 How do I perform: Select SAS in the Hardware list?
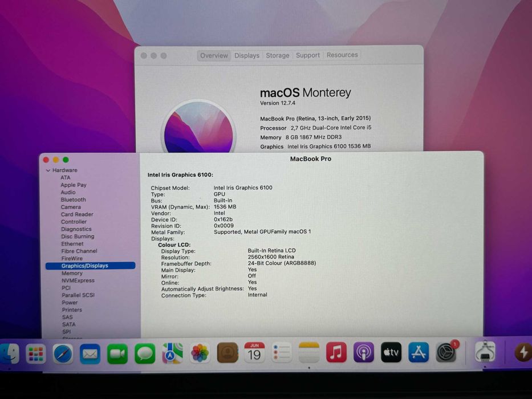point(67,317)
